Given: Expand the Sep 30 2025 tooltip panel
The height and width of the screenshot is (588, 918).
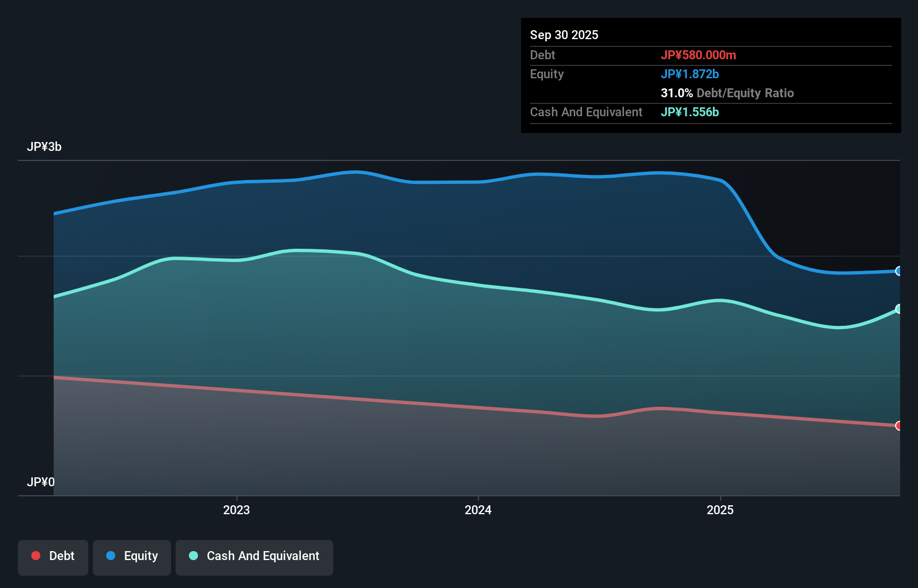Looking at the screenshot, I should [x=564, y=35].
